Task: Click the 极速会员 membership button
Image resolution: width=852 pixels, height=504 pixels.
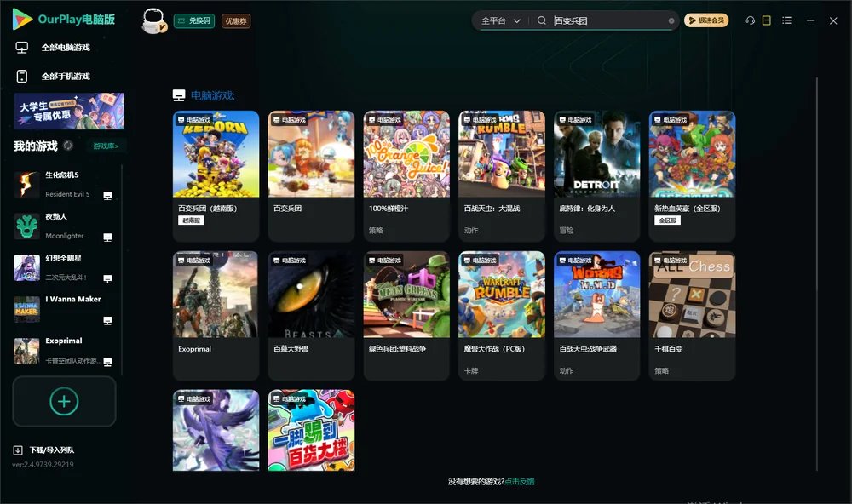Action: (x=706, y=20)
